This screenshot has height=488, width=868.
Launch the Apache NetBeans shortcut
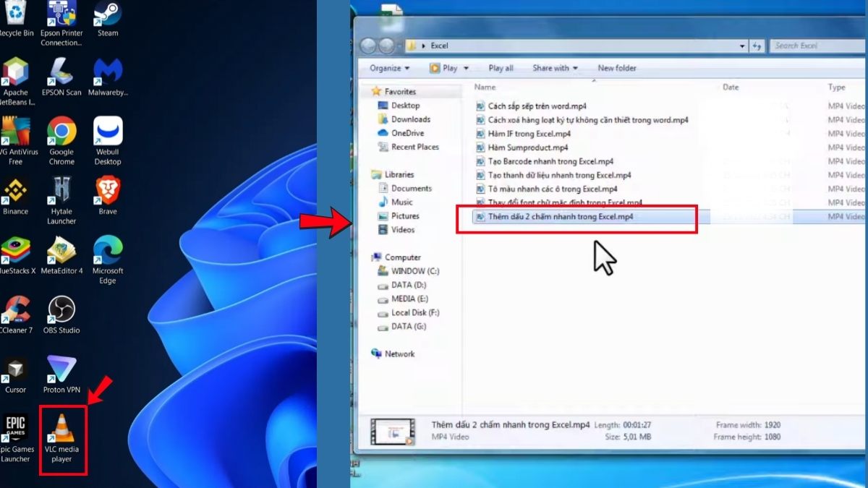[15, 82]
